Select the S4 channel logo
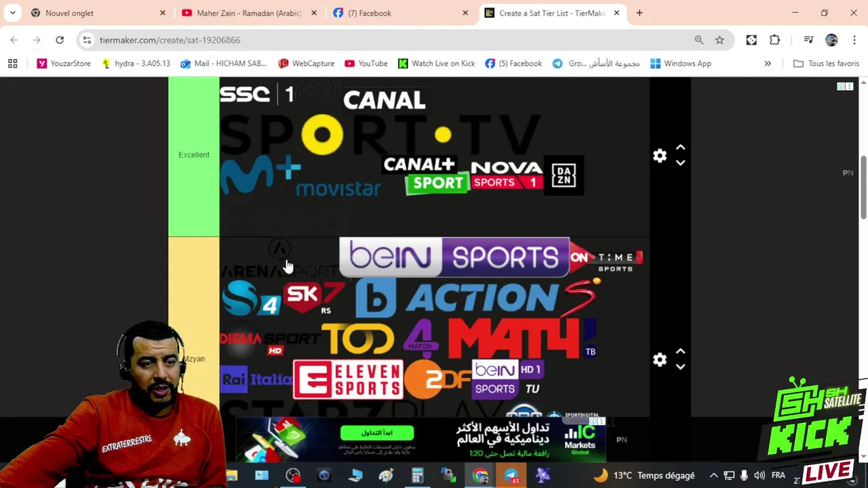868x488 pixels. pyautogui.click(x=251, y=299)
